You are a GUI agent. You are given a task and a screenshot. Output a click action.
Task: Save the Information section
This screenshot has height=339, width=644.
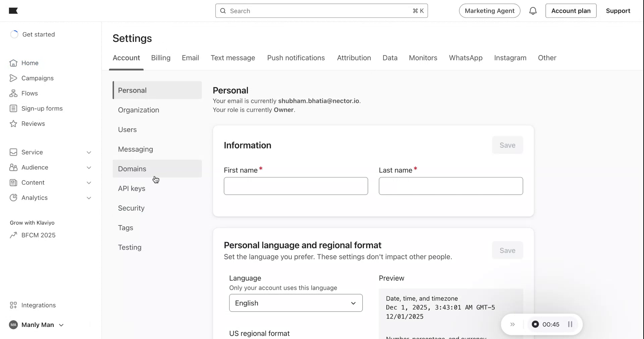click(507, 145)
